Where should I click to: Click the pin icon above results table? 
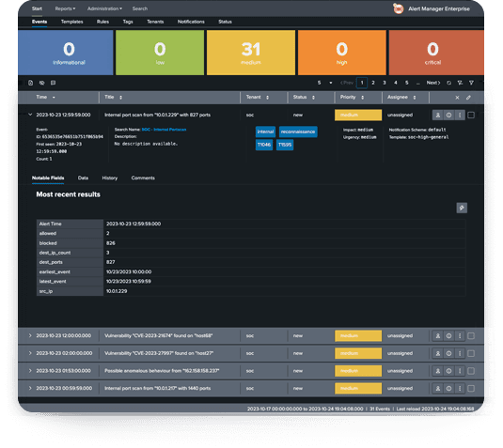click(x=462, y=208)
